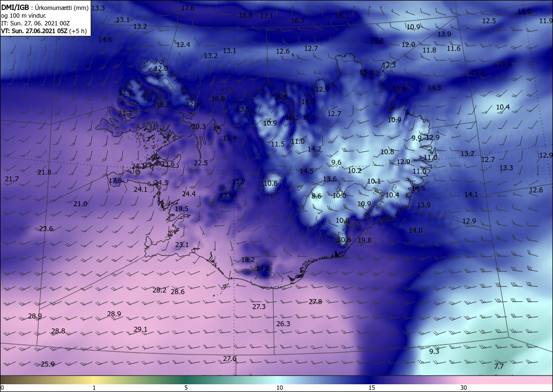Select the 28.8 value label
553x392 pixels.
(58, 331)
